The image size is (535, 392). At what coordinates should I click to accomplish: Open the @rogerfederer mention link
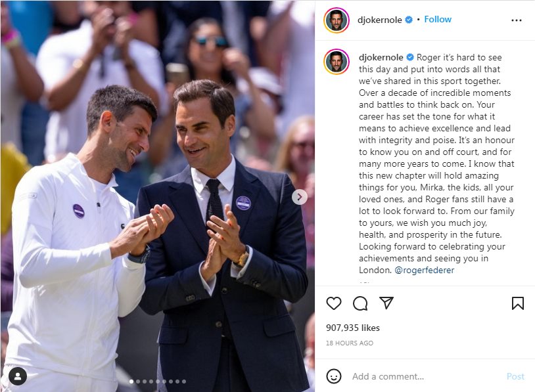click(x=424, y=270)
